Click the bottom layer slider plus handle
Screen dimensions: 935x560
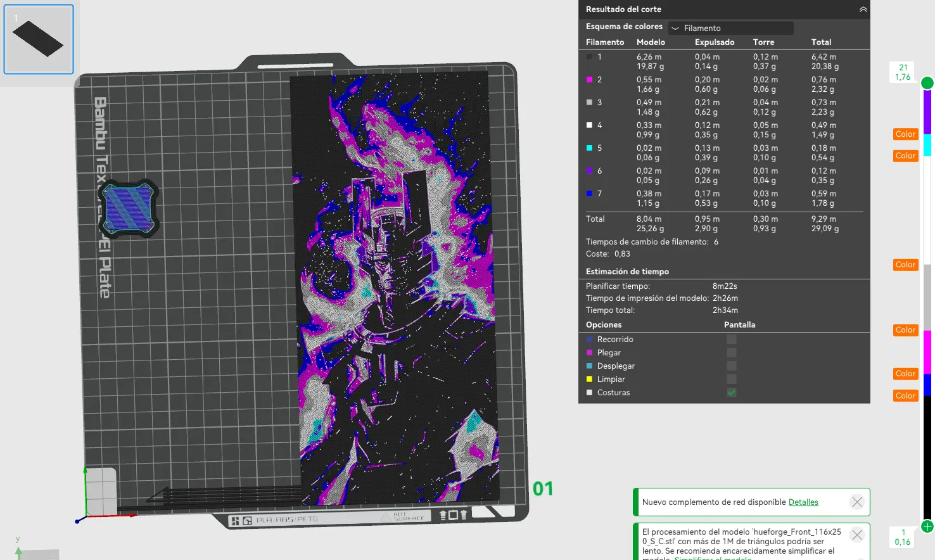(927, 526)
